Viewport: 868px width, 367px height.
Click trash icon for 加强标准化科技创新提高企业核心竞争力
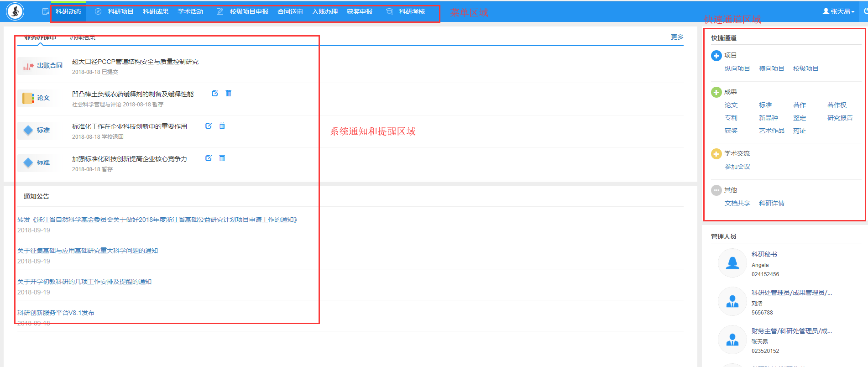[222, 158]
